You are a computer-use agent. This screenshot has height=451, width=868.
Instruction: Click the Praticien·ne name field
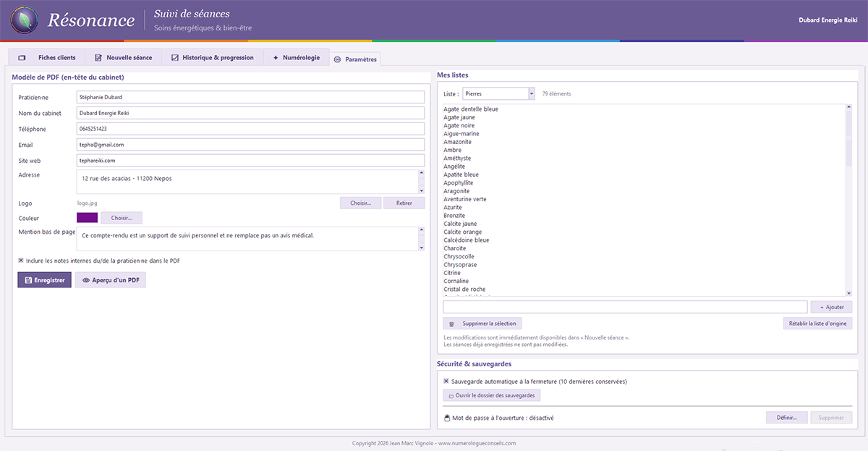[250, 97]
